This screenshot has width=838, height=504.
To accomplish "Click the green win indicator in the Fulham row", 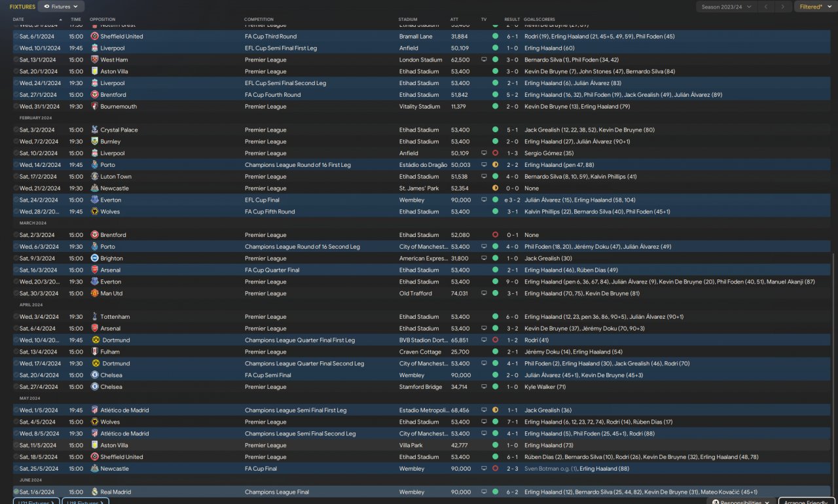I will pos(495,352).
